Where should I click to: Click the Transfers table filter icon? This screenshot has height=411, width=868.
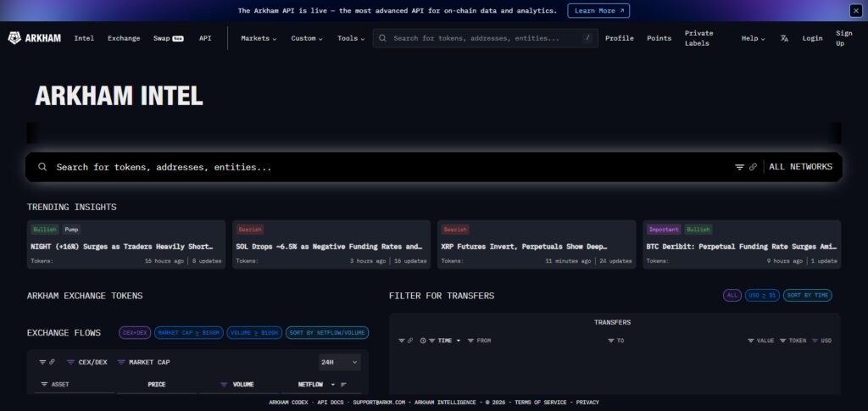[x=402, y=341]
